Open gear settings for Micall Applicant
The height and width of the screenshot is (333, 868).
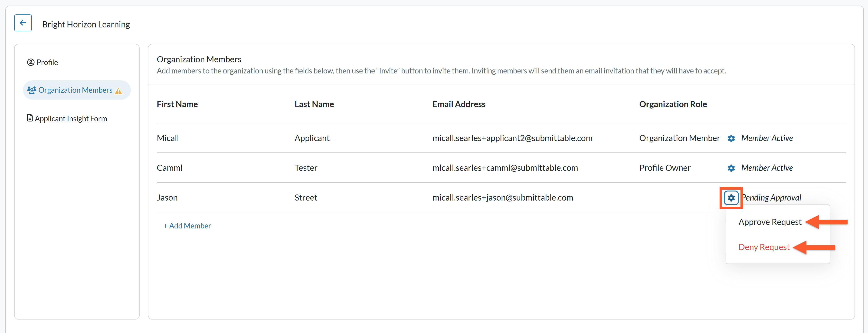(x=731, y=138)
